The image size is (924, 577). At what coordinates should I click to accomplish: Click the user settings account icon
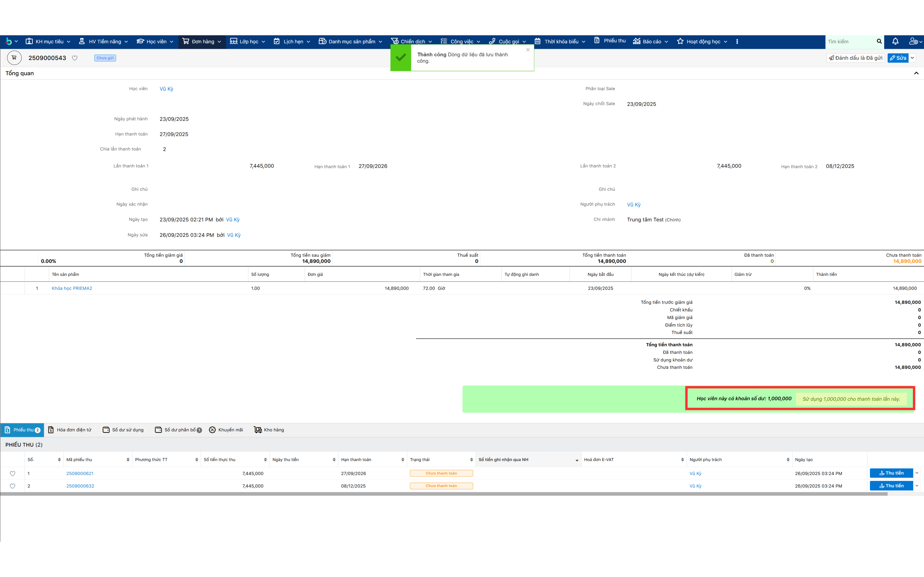913,41
